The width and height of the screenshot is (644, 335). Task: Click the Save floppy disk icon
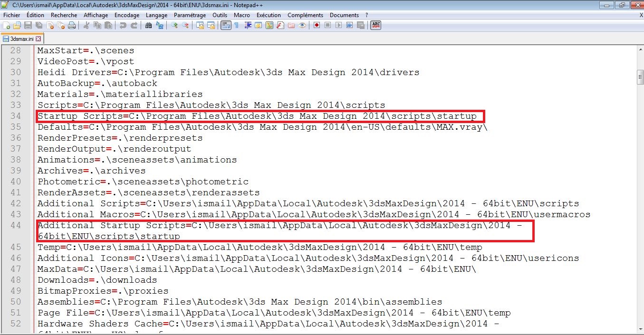pyautogui.click(x=28, y=25)
